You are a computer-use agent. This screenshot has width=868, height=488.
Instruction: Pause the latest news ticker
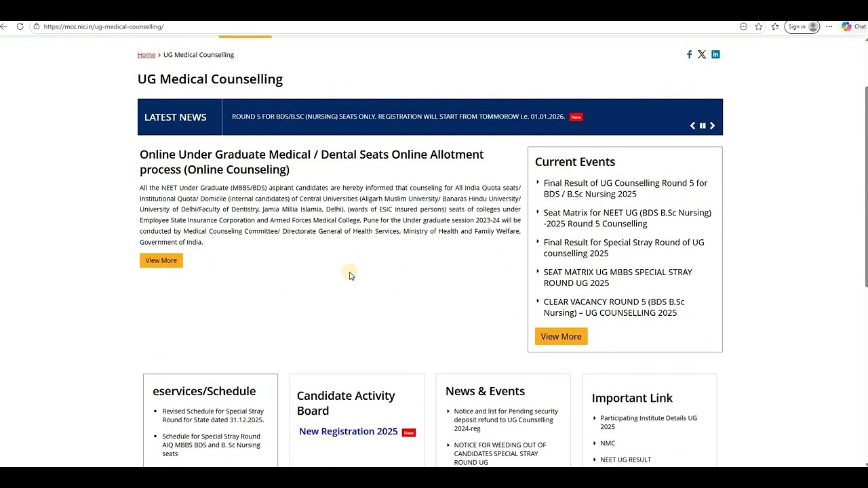pos(703,125)
